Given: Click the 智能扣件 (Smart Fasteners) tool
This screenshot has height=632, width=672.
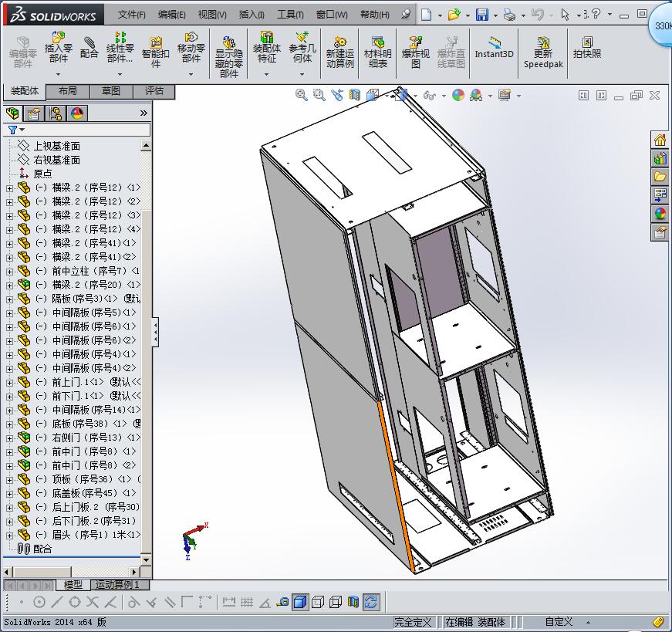Looking at the screenshot, I should click(155, 52).
